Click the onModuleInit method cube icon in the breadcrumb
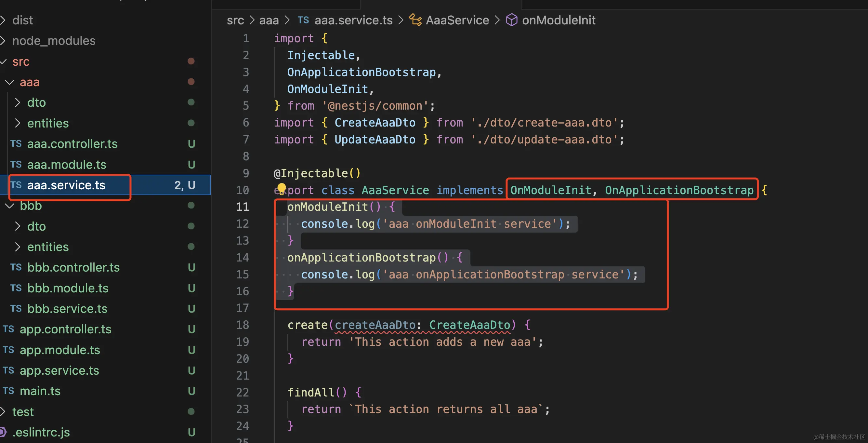Viewport: 868px width, 443px height. 511,20
